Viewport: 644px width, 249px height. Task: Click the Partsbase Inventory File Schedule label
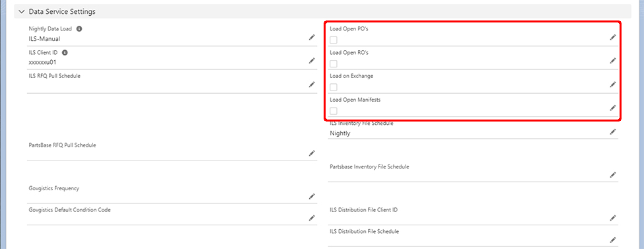pyautogui.click(x=369, y=167)
